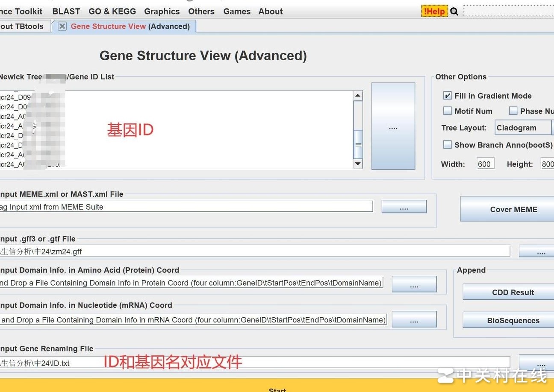The image size is (554, 392).
Task: Click inside the Width value field
Action: pos(485,163)
